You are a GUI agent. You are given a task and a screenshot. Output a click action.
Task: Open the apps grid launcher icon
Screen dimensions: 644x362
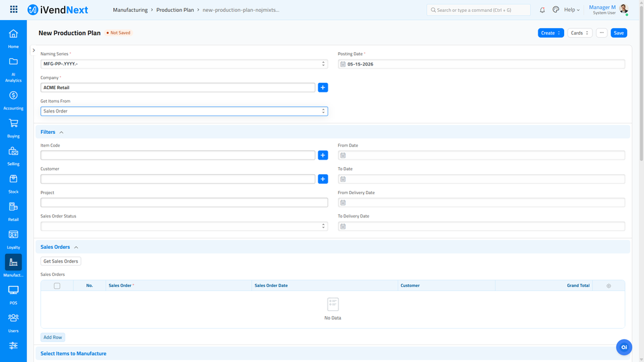point(14,9)
